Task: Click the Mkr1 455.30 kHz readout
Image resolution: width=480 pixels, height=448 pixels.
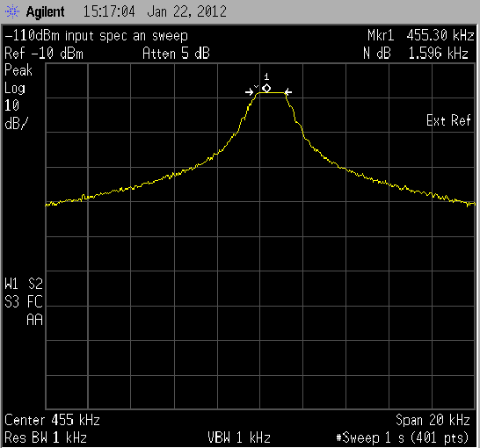Action: [420, 35]
